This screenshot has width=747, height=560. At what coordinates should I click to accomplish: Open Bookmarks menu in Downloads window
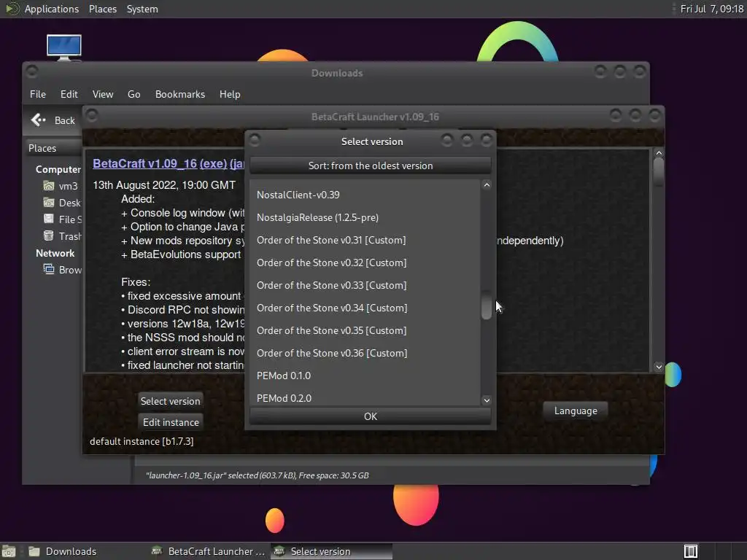[180, 94]
